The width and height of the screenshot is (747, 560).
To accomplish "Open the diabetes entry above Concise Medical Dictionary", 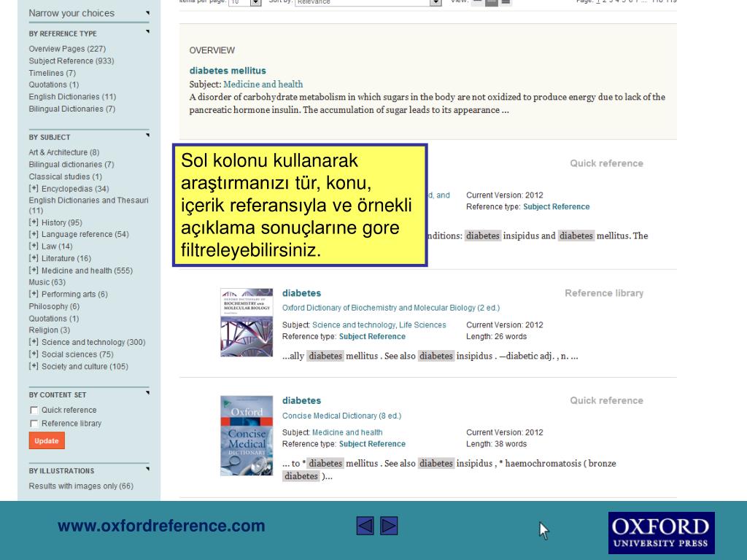I will click(301, 400).
